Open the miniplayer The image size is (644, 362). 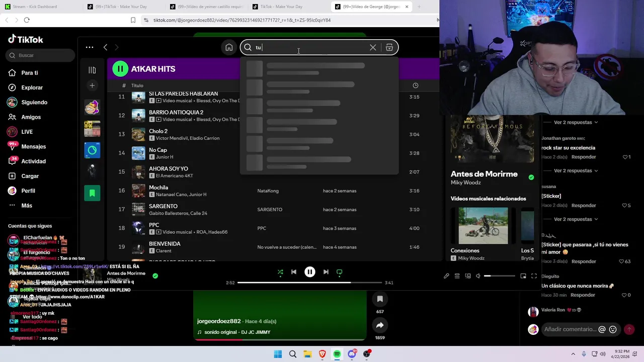click(x=523, y=276)
